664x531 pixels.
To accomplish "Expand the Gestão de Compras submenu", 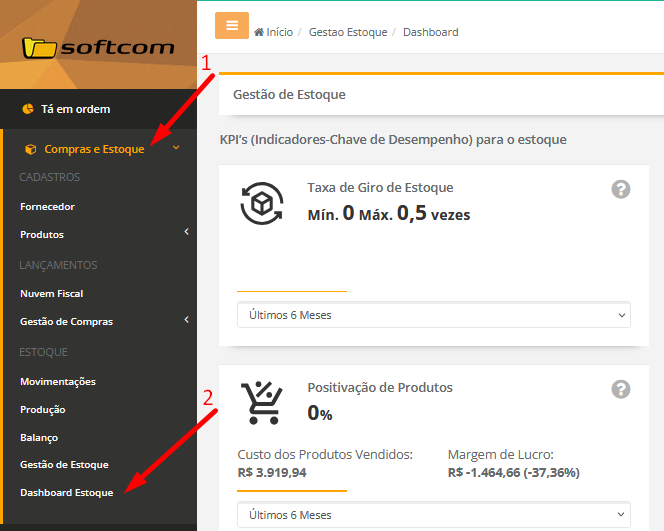I will point(186,321).
